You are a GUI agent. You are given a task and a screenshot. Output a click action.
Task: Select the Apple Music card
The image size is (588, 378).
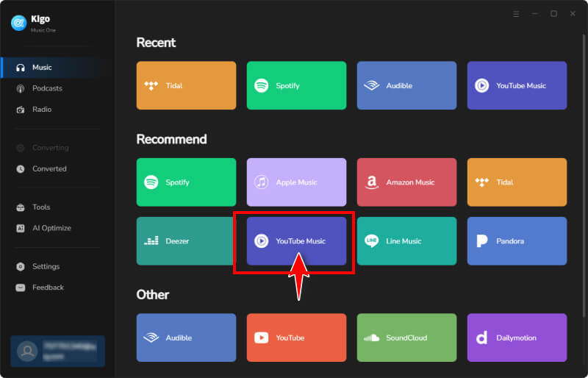pyautogui.click(x=297, y=182)
